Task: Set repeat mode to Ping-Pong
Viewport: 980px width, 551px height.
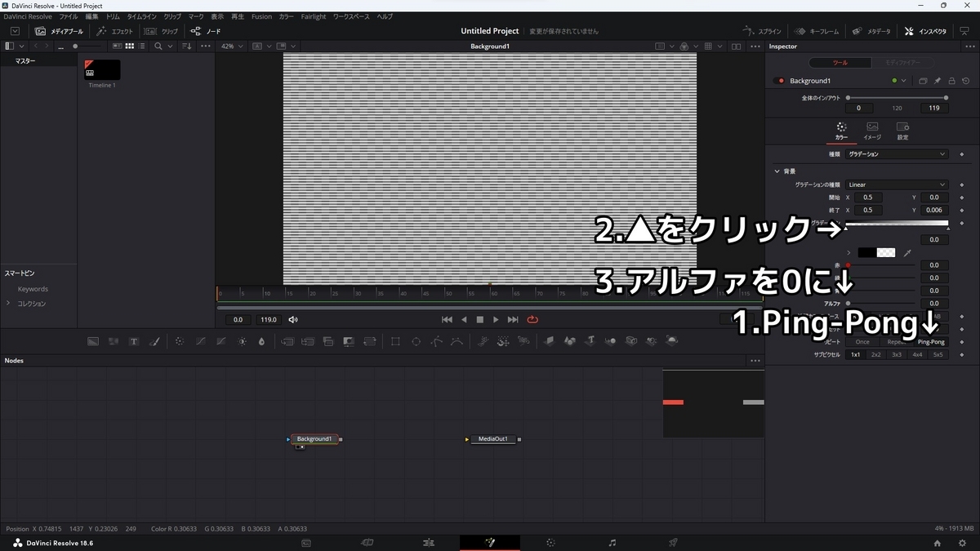Action: [x=932, y=342]
